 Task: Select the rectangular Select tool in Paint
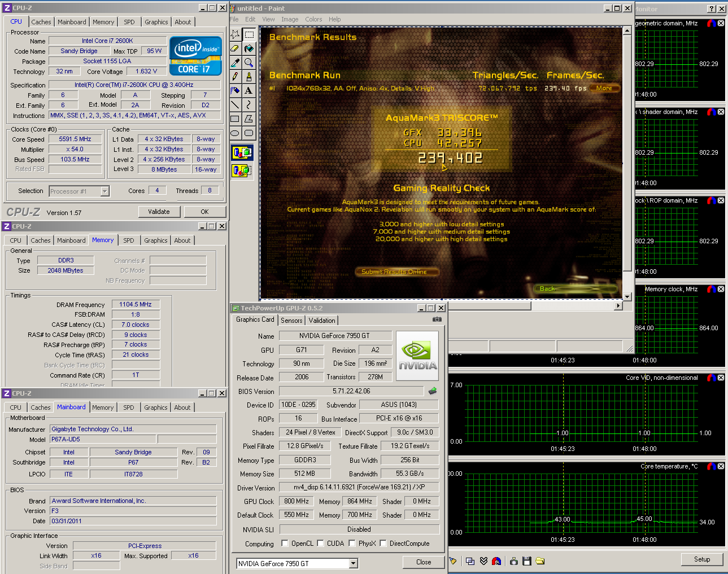click(x=249, y=34)
